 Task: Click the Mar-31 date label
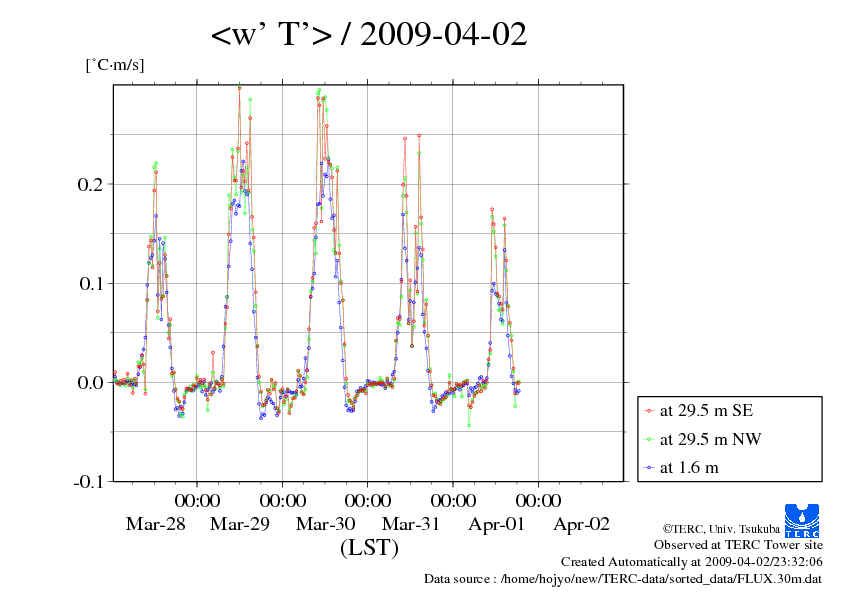point(411,524)
